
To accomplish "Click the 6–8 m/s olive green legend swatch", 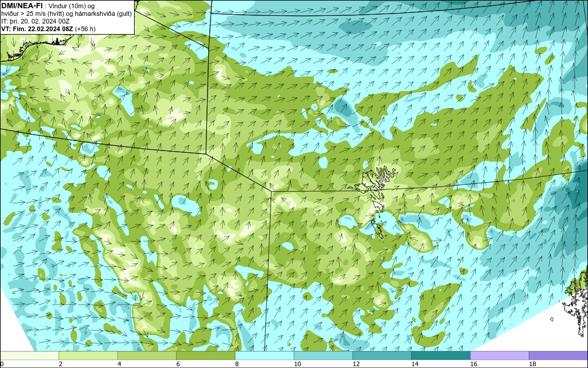I will coord(205,355).
